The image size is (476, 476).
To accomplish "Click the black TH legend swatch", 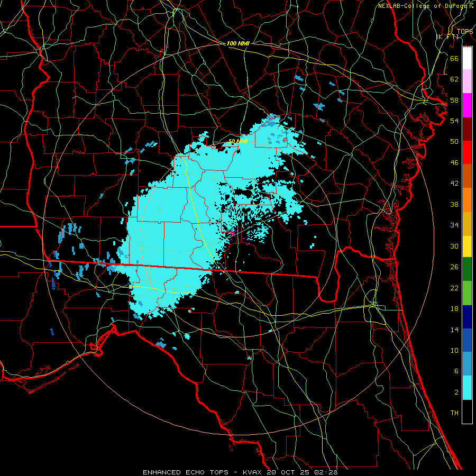I will [467, 411].
